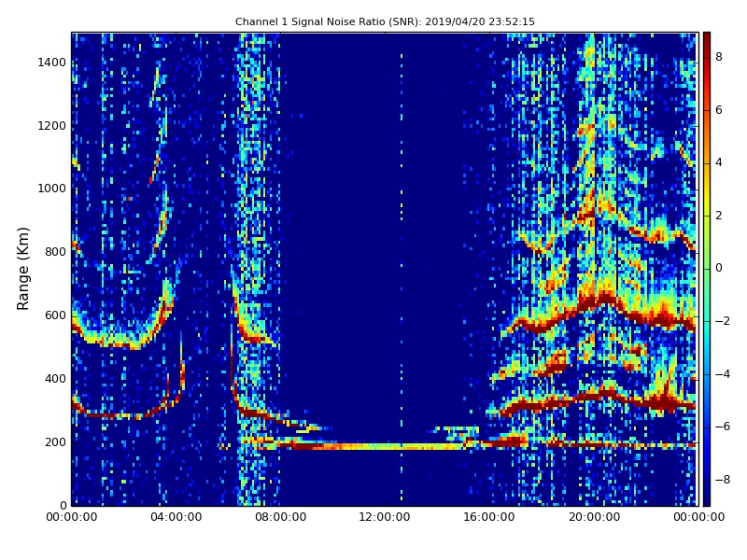This screenshot has width=747, height=560.
Task: Click the colorbar tick label −4
Action: click(x=723, y=374)
